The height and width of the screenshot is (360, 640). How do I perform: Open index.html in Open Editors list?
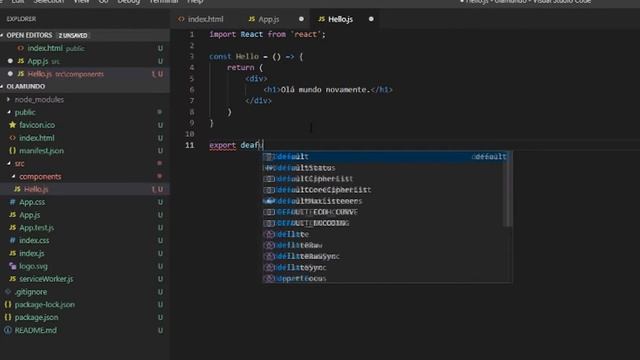(85, 48)
